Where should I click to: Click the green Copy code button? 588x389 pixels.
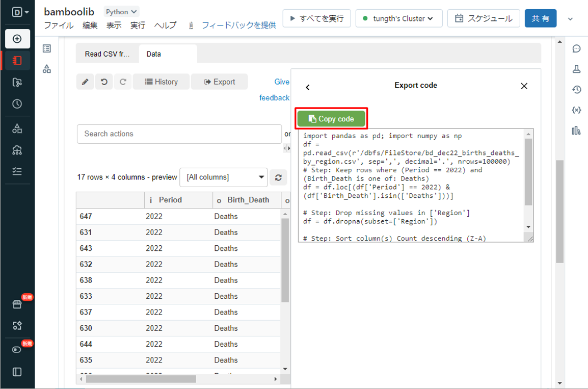click(x=331, y=119)
